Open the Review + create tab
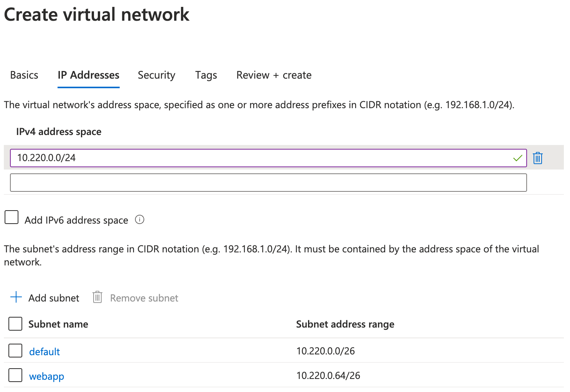Screen dimensions: 570x392 click(x=273, y=75)
